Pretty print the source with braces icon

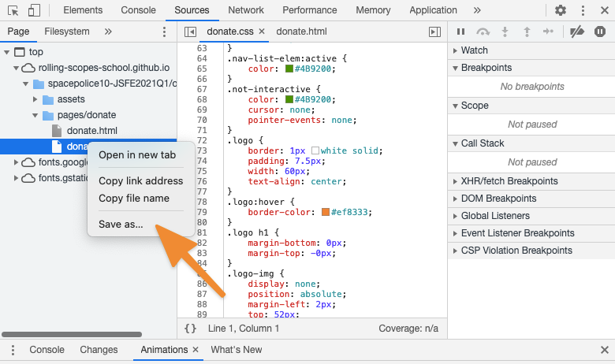190,329
